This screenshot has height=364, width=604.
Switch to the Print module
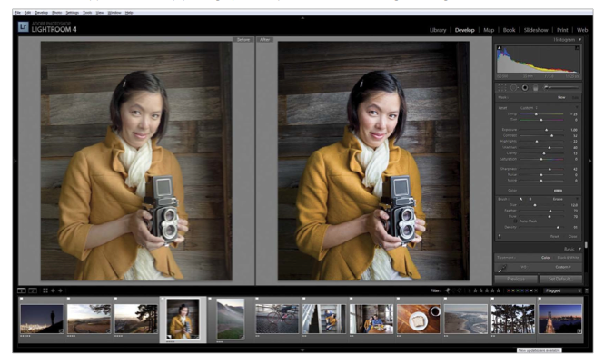[562, 30]
